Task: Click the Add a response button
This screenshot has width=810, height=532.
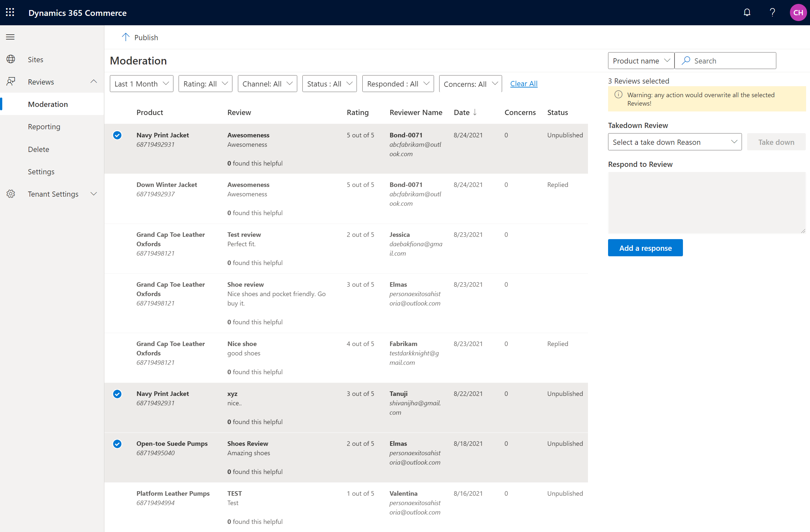Action: (x=645, y=248)
